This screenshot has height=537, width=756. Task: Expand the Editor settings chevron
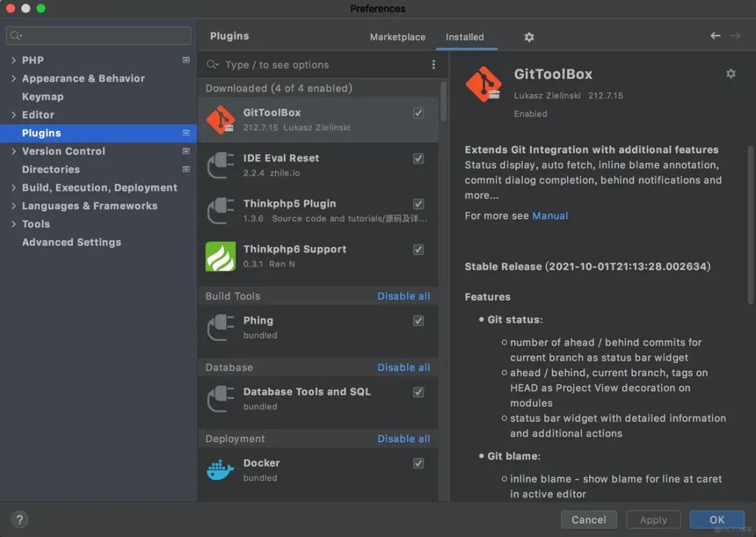pos(13,115)
